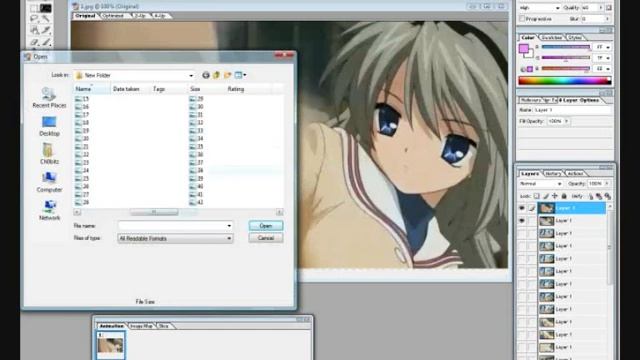
Task: Click the last Unify icon in Layers panel
Action: tap(608, 196)
